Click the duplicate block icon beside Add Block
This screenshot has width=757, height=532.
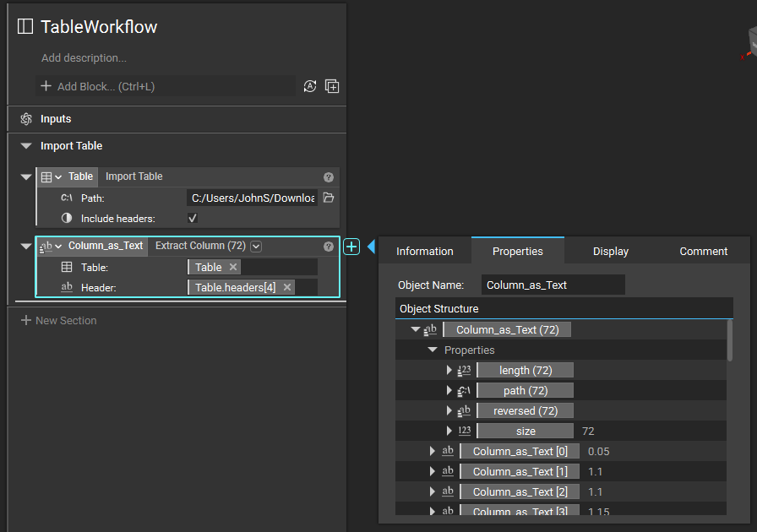[x=332, y=86]
